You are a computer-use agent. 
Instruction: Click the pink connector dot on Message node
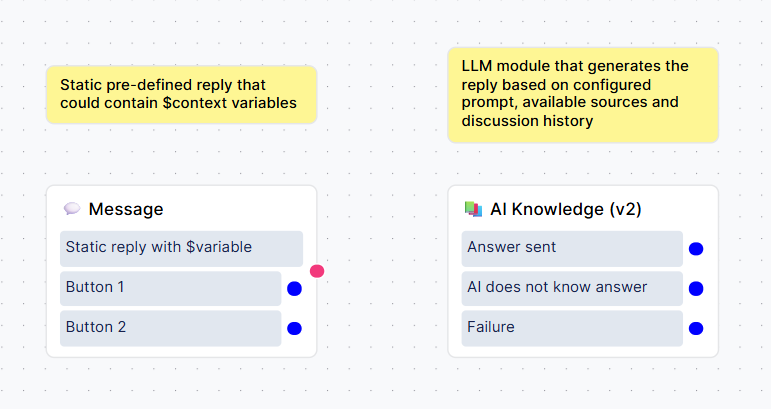point(317,271)
